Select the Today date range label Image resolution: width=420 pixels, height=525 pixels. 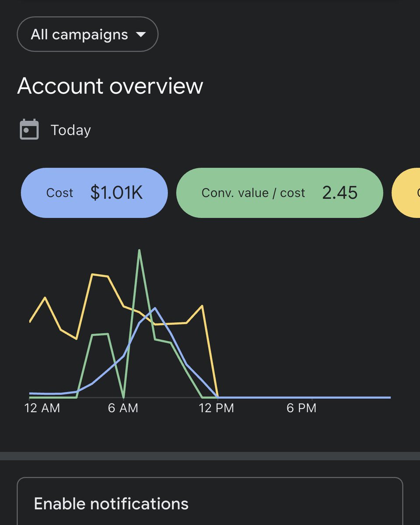point(71,130)
